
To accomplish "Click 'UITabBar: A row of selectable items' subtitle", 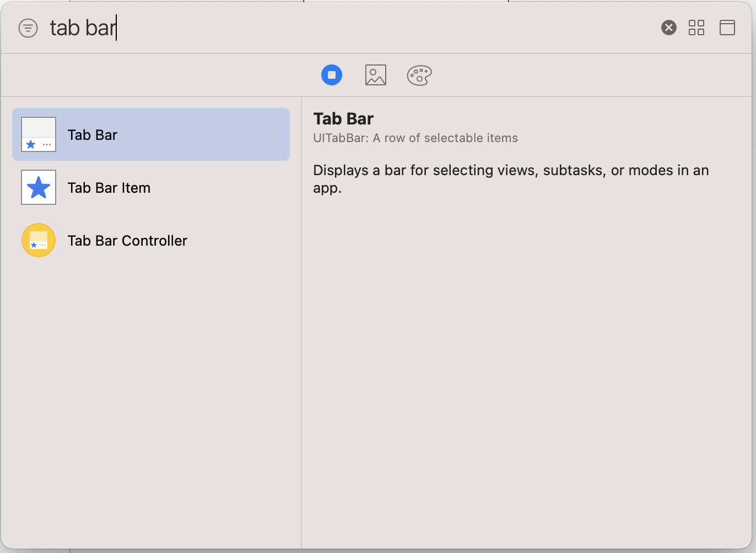I will 415,138.
